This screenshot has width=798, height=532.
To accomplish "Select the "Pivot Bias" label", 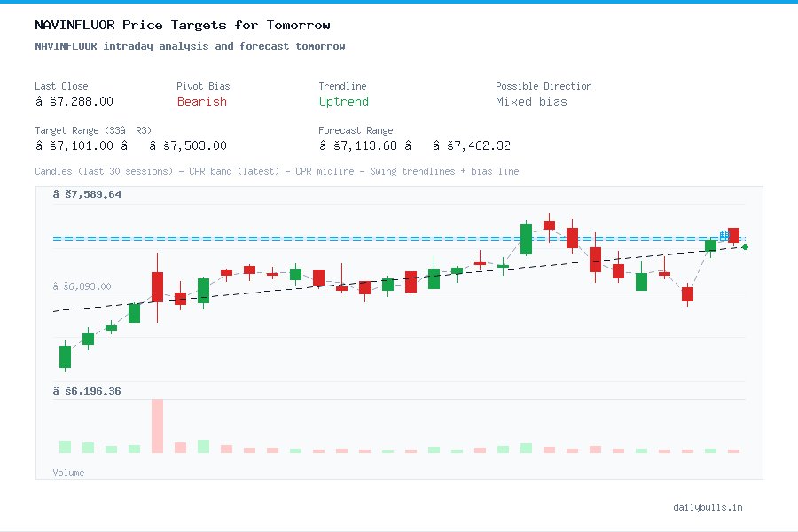I will point(203,86).
